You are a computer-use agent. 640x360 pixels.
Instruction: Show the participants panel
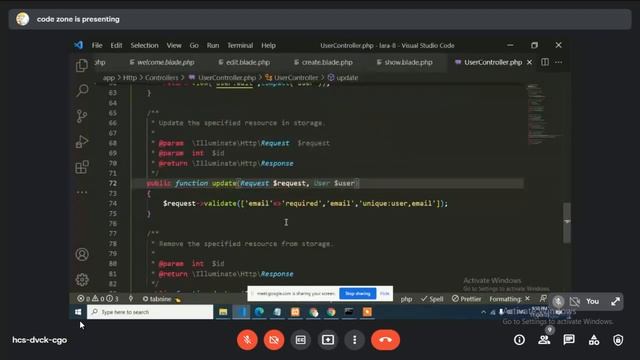[x=544, y=340]
